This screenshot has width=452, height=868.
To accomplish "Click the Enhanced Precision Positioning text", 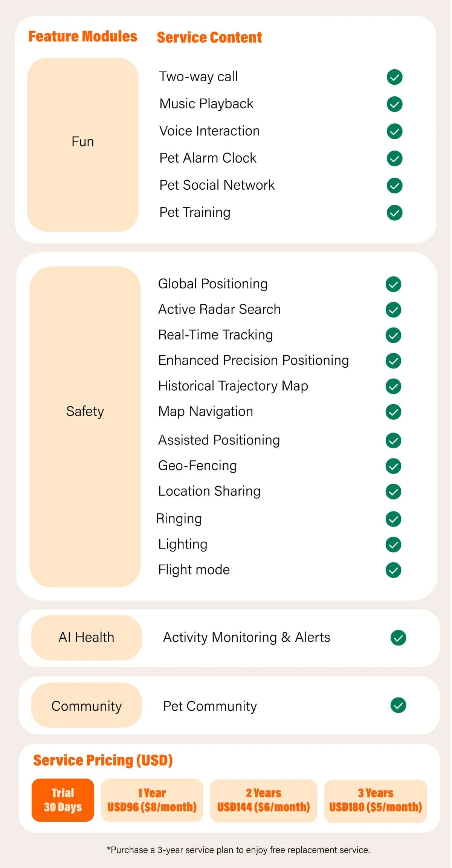I will point(253,360).
